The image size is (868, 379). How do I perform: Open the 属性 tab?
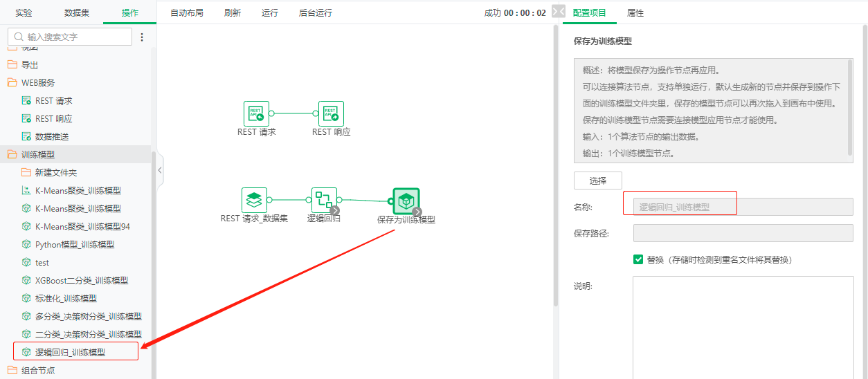[x=635, y=13]
